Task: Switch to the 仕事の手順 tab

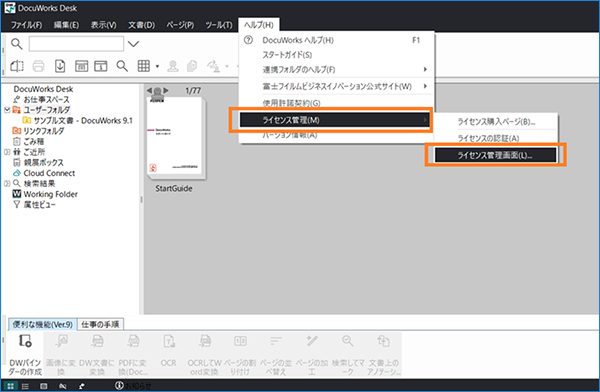Action: click(100, 324)
